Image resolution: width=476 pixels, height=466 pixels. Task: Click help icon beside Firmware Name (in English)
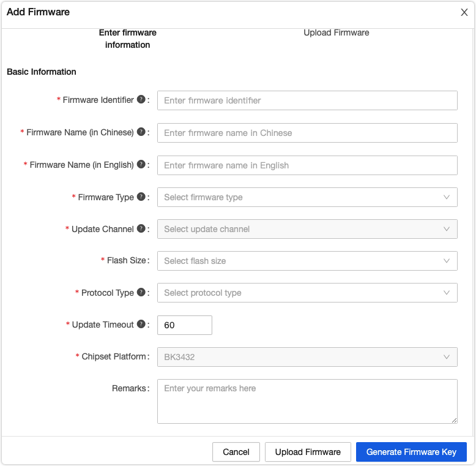[141, 164]
